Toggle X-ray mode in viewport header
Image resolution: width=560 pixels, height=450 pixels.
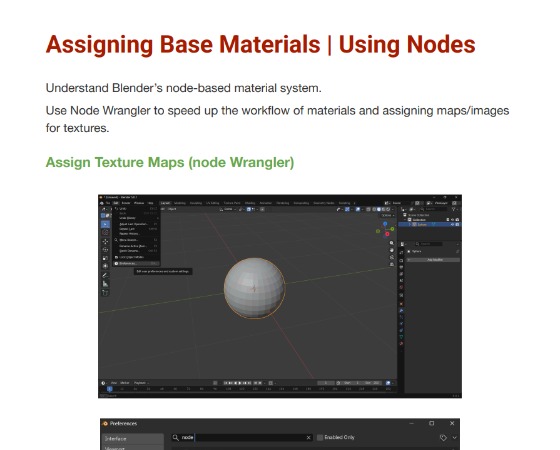(368, 209)
